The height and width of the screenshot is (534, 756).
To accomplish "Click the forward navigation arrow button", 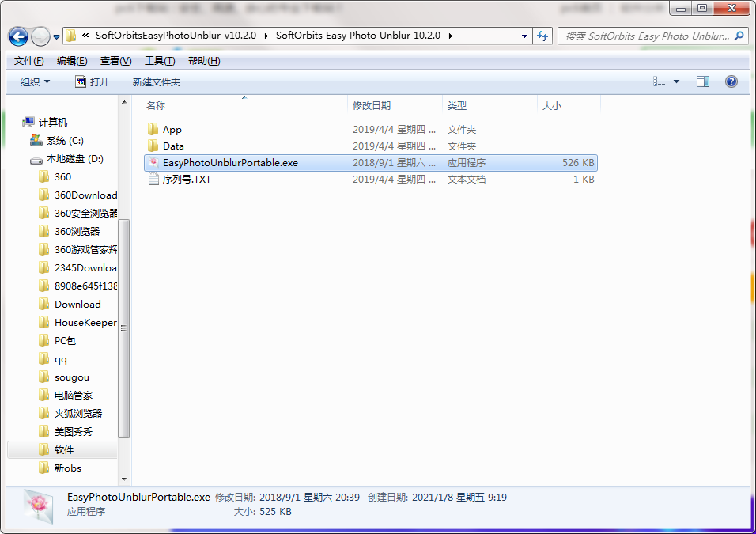I will pos(40,36).
